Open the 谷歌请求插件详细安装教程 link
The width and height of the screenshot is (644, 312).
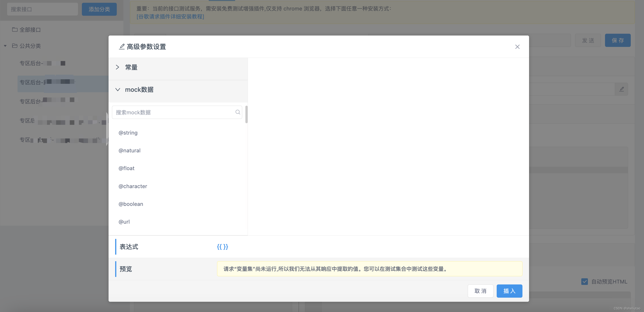(170, 16)
